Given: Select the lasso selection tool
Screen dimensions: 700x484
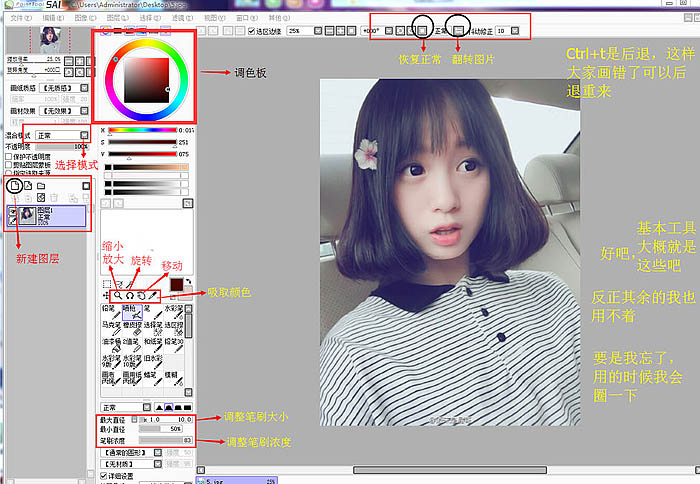Looking at the screenshot, I should pyautogui.click(x=118, y=284).
